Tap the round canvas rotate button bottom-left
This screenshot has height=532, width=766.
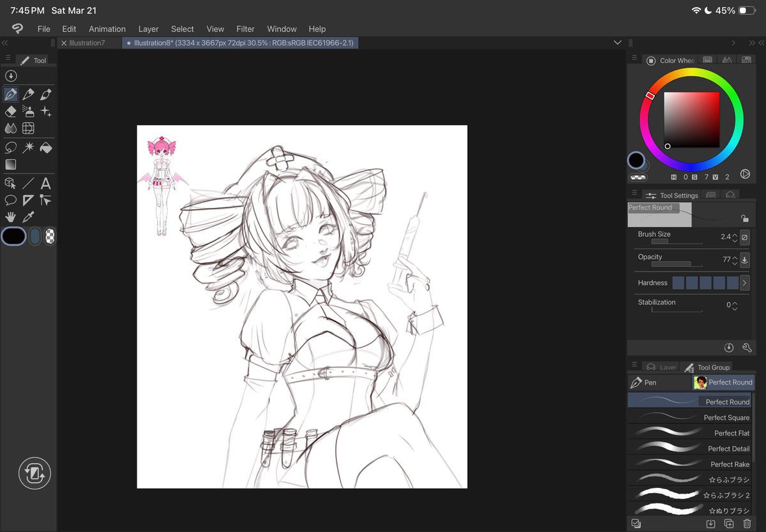tap(34, 473)
